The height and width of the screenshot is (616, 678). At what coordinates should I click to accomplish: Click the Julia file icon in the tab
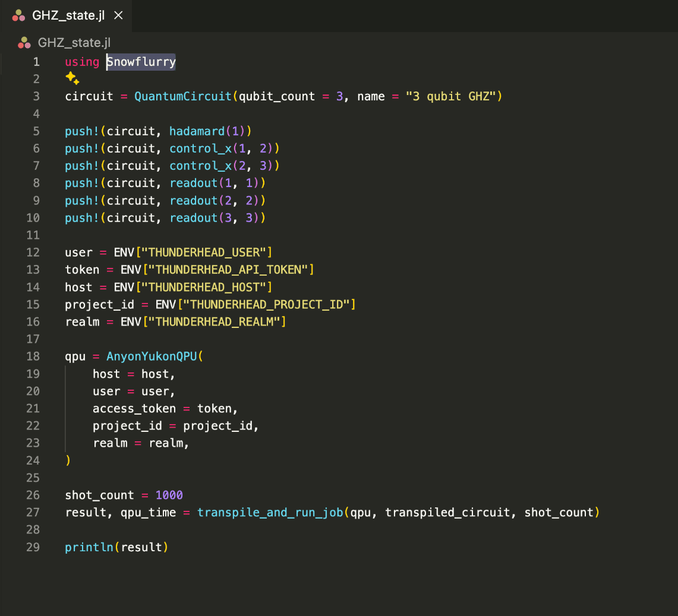(x=19, y=15)
